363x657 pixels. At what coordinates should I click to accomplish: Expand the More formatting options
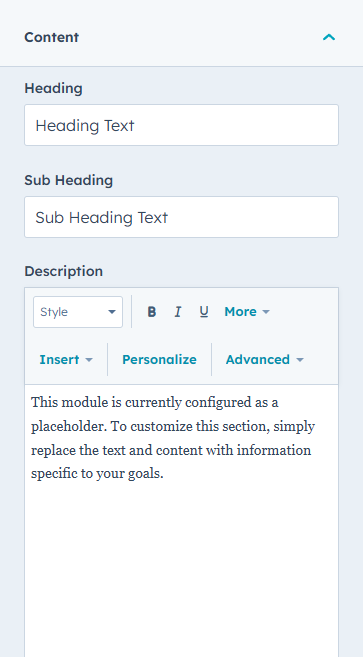pos(247,312)
